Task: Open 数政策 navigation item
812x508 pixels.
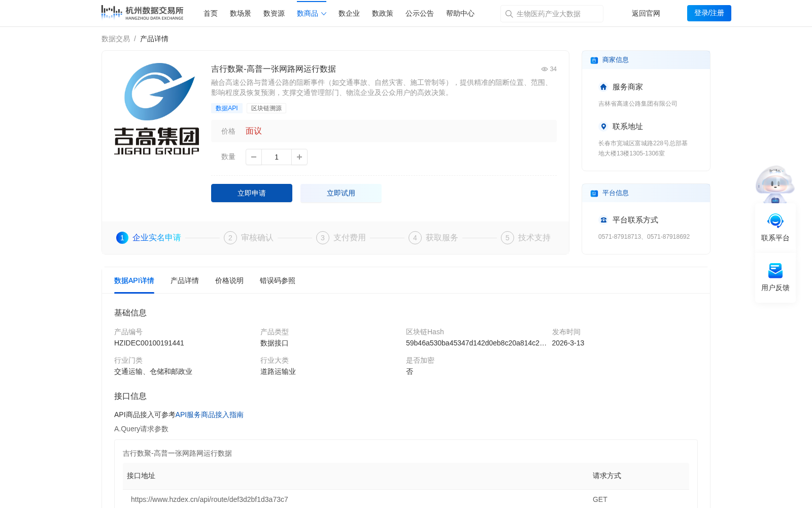Action: [x=383, y=13]
